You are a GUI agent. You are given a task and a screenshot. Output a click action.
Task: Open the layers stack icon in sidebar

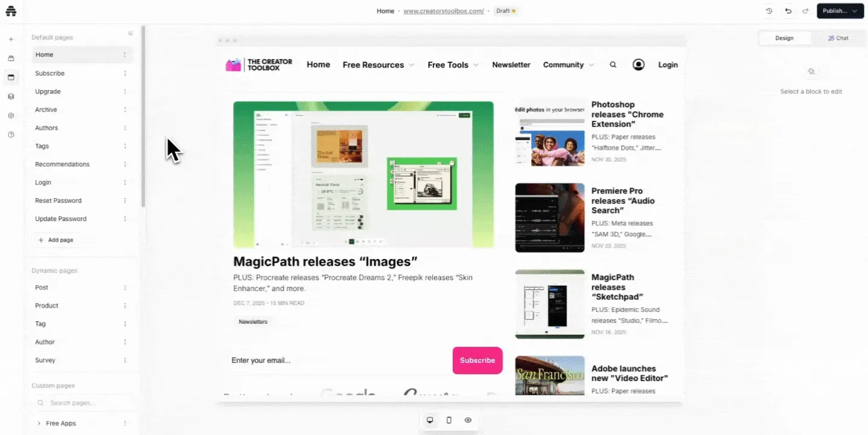11,97
